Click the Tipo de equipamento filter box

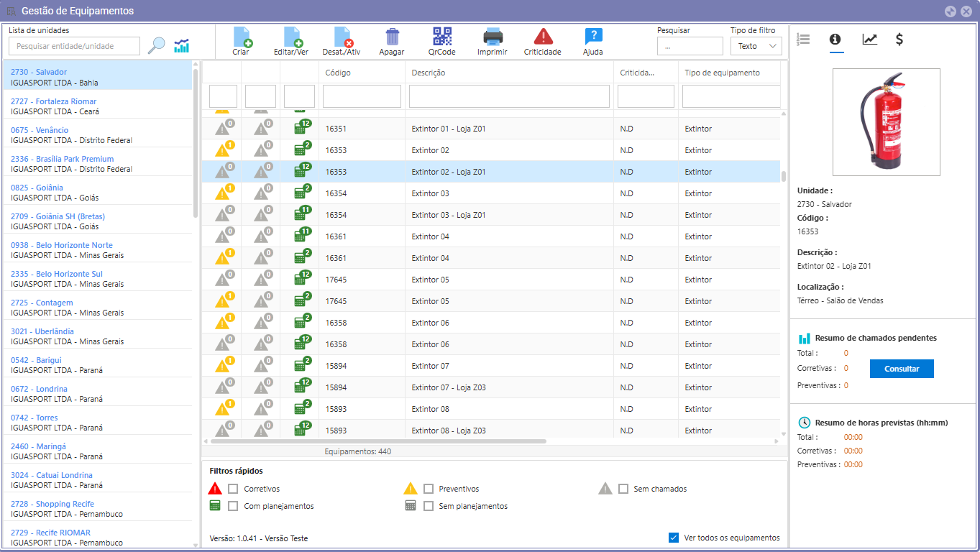[x=731, y=96]
